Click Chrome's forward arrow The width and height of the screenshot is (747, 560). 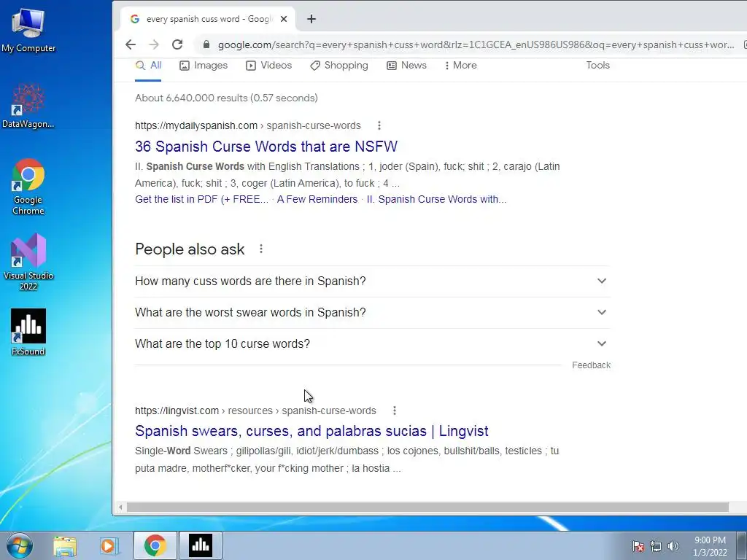(x=154, y=44)
